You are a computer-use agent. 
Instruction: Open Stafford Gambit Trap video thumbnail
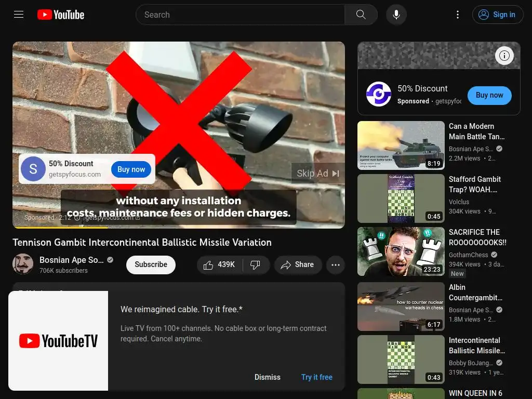coord(401,198)
